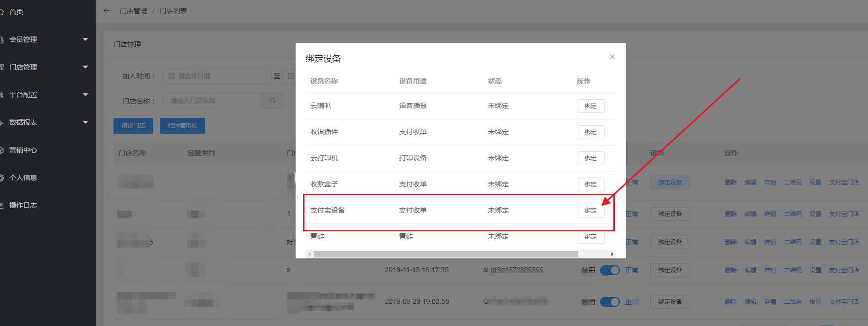The height and width of the screenshot is (326, 868).
Task: Click 二维码 beside the highlighted 绑定设备 button
Action: point(793,182)
